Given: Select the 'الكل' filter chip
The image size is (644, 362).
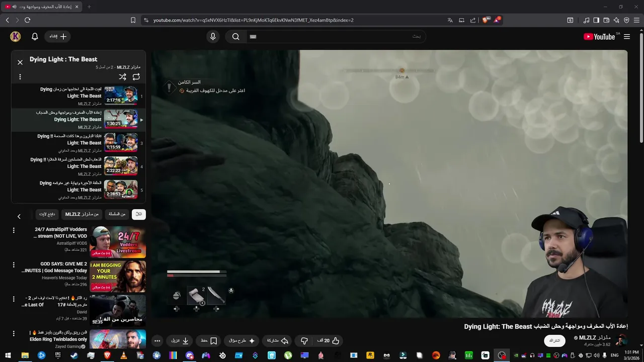Looking at the screenshot, I should [x=139, y=214].
